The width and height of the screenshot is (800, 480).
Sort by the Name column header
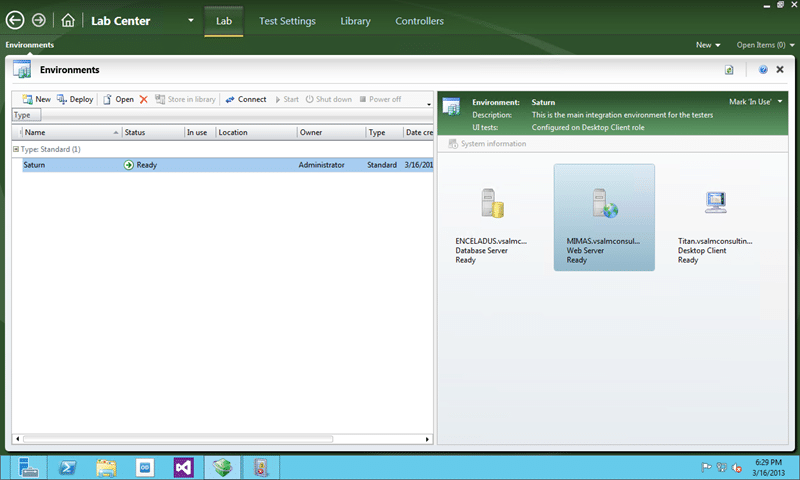click(x=70, y=132)
